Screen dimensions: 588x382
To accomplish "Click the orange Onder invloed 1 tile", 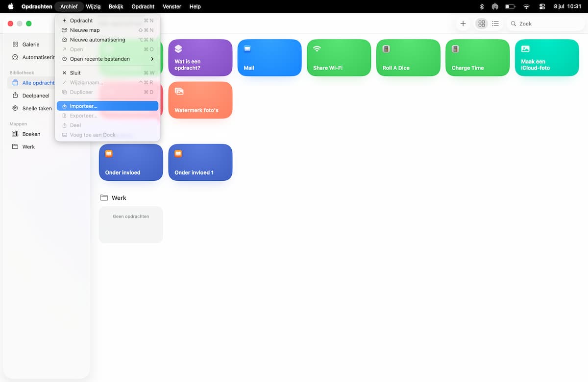I will (200, 162).
